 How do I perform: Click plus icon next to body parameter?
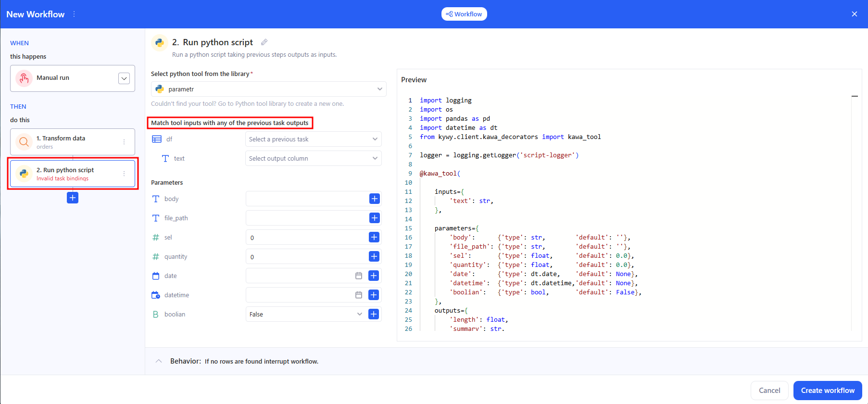coord(374,199)
